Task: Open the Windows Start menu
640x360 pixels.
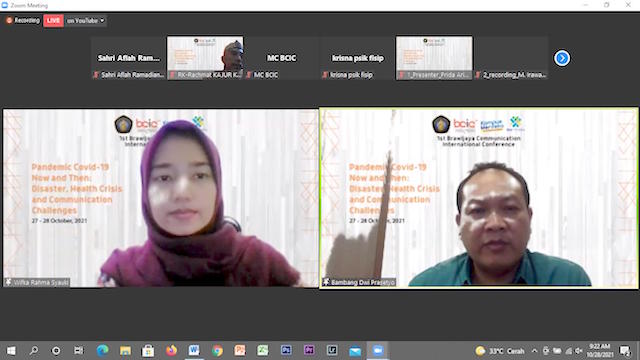Action: coord(11,351)
